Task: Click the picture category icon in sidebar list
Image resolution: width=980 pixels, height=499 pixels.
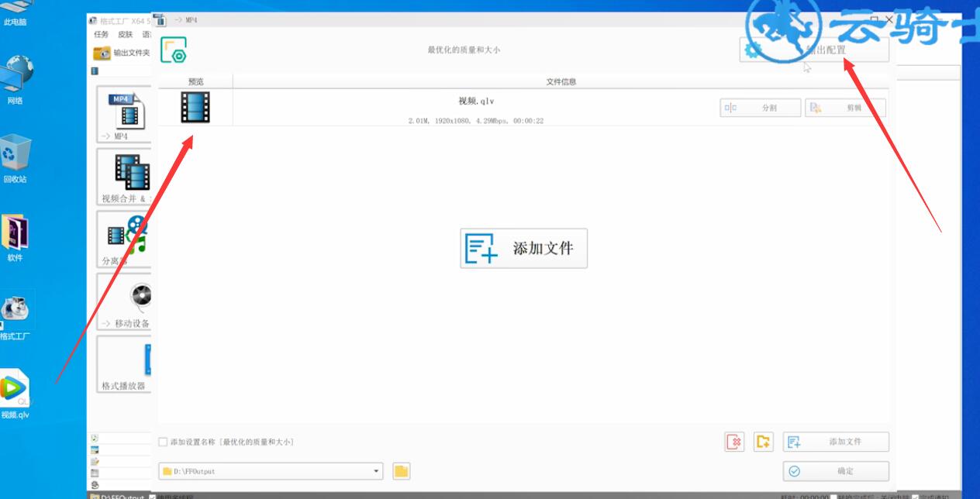Action: (95, 449)
